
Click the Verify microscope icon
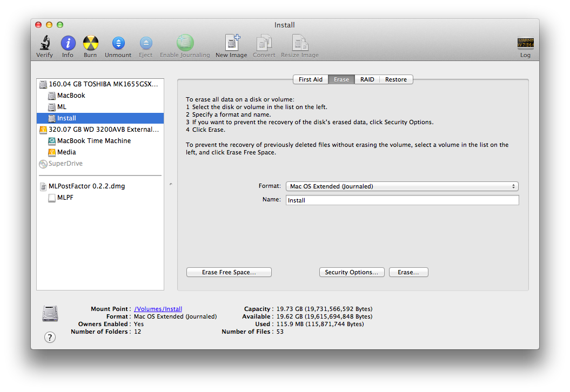click(45, 43)
